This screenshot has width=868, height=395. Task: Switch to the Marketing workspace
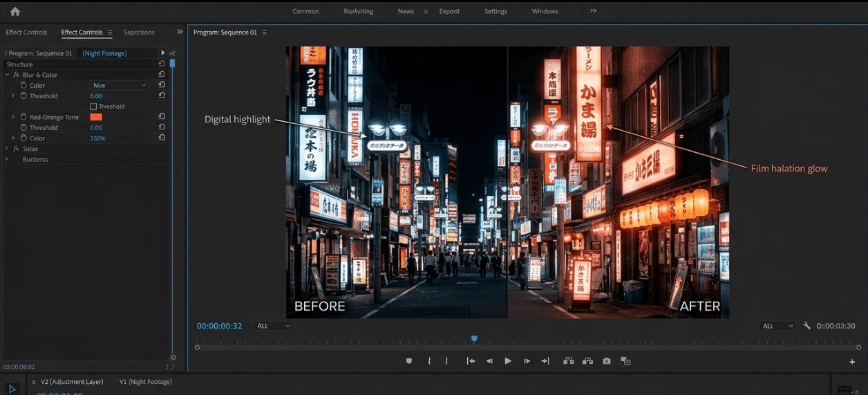click(358, 11)
